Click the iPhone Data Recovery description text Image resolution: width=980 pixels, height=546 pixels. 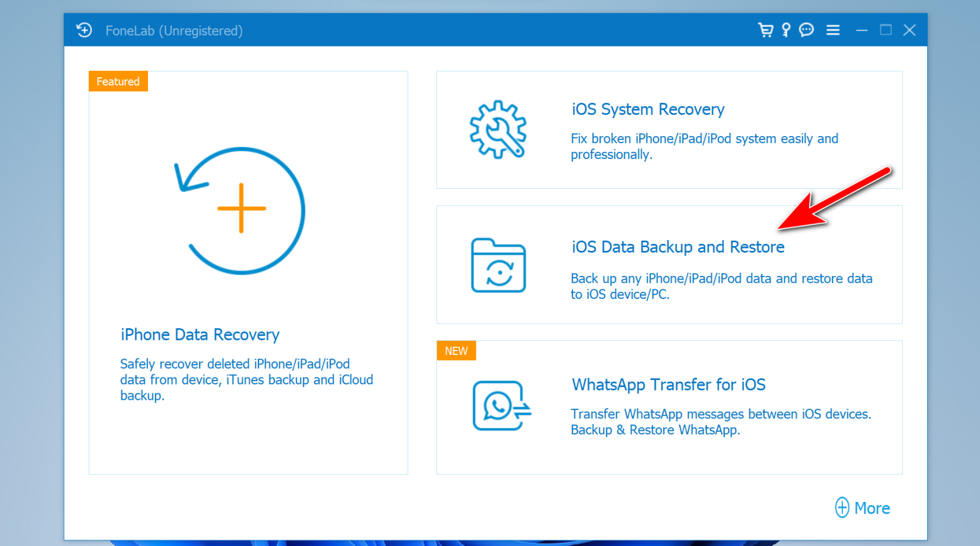[x=246, y=379]
